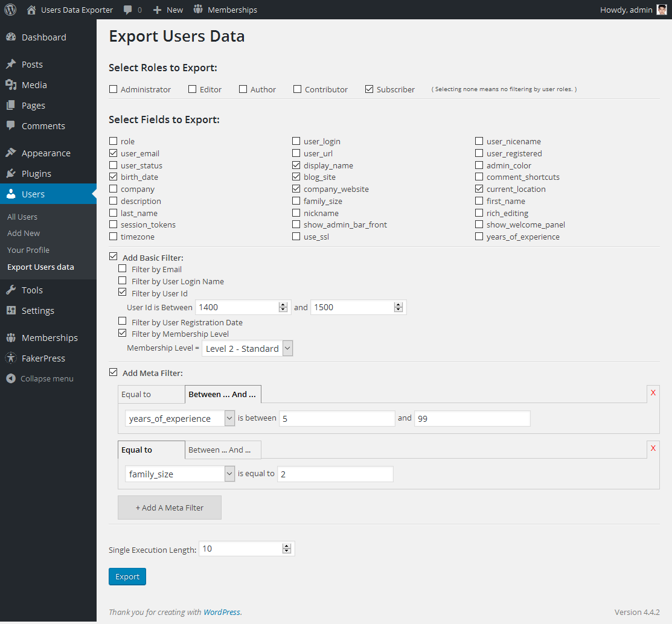Open the comments bubble icon in admin bar

click(x=128, y=10)
